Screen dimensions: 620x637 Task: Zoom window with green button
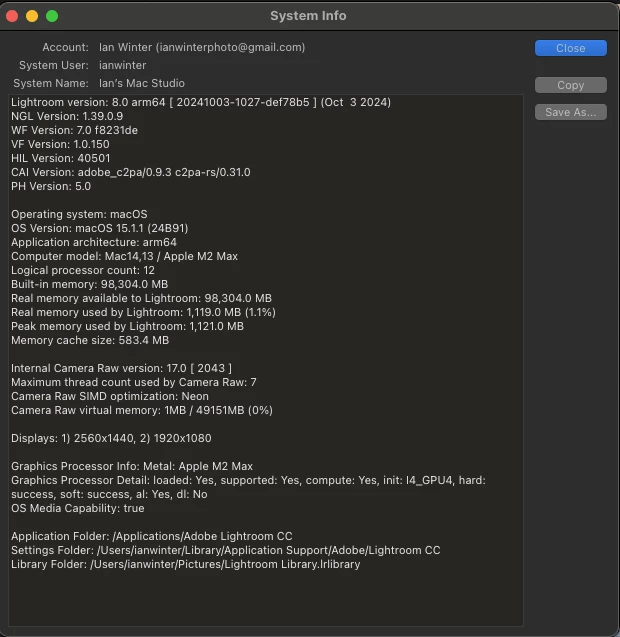tap(52, 16)
